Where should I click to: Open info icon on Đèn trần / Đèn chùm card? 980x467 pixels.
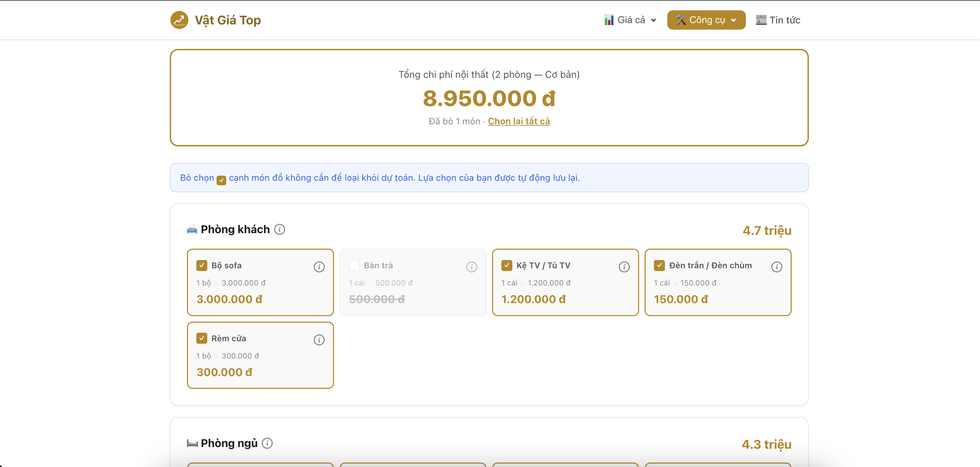tap(777, 267)
